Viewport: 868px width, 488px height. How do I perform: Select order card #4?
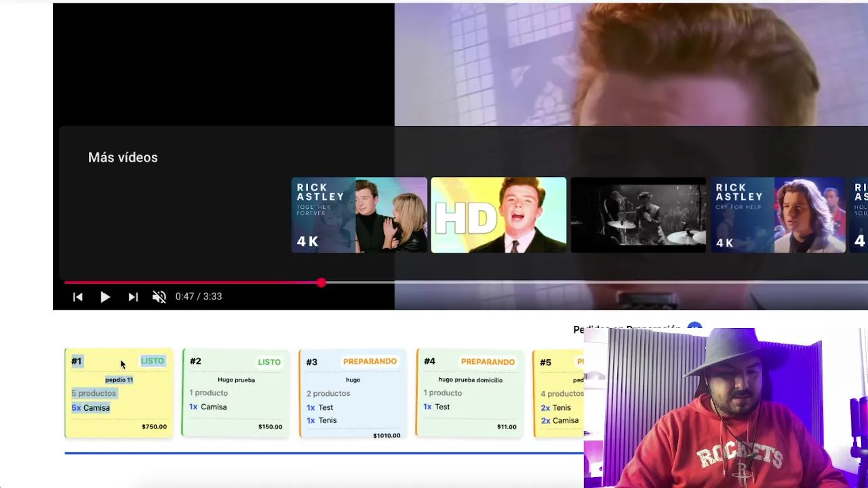tap(469, 393)
